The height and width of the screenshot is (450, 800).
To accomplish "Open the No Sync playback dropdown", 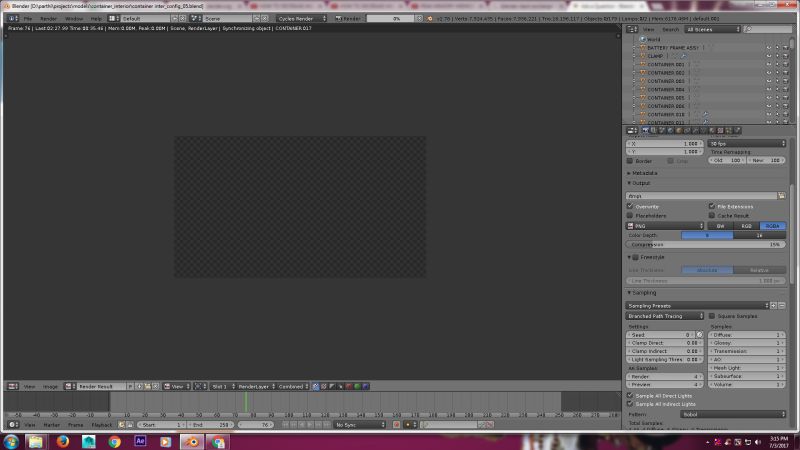I will point(360,424).
